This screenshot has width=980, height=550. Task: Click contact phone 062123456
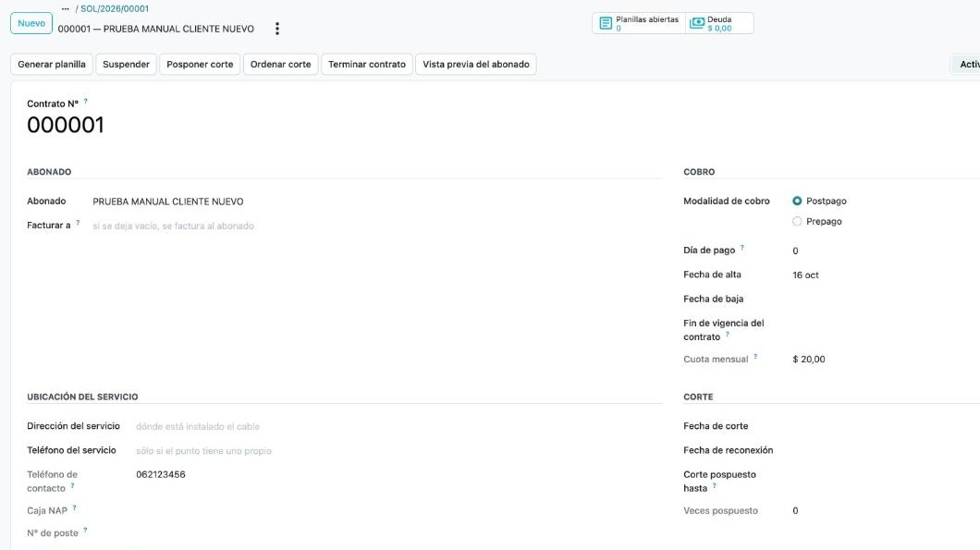161,474
